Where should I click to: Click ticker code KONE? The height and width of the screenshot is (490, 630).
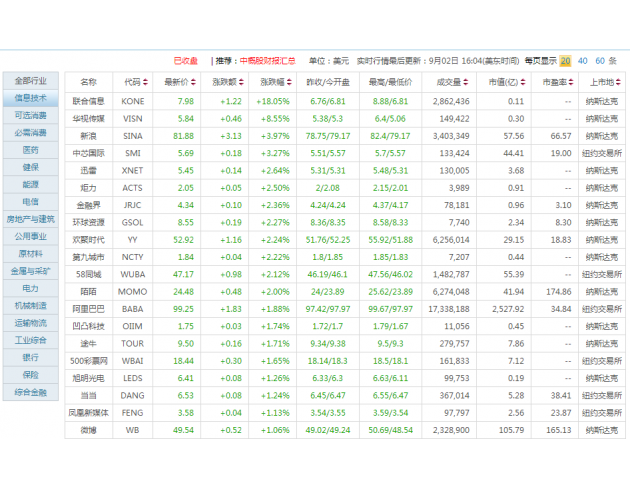click(x=133, y=101)
